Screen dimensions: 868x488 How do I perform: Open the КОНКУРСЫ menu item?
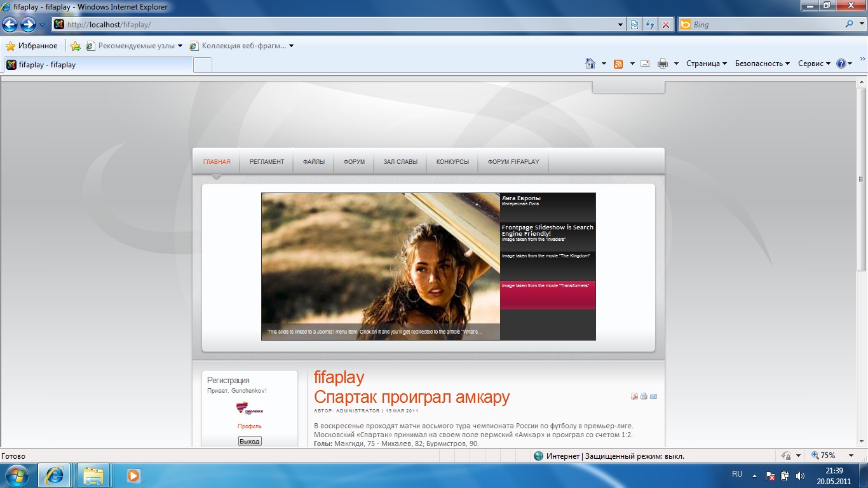click(x=452, y=161)
